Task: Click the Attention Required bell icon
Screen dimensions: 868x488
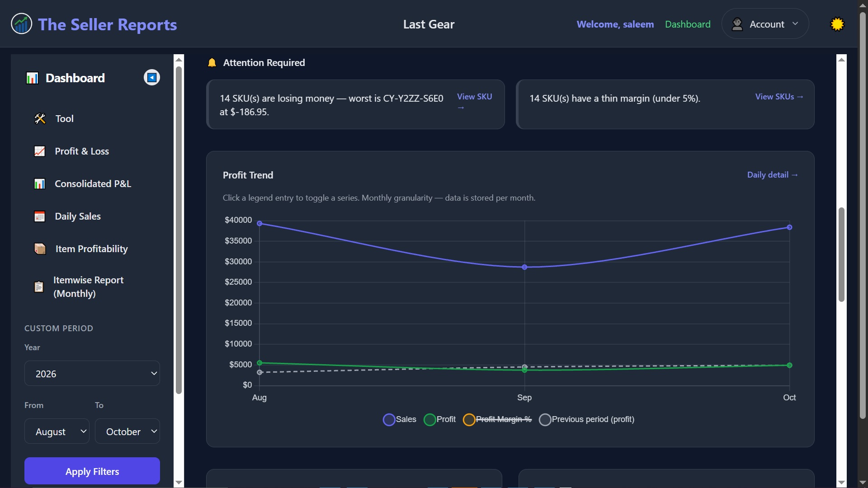Action: tap(212, 63)
